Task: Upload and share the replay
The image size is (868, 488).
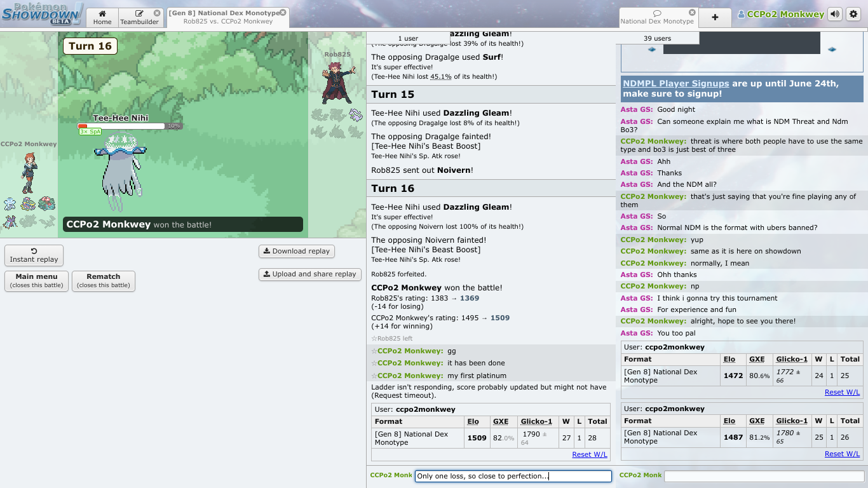Action: tap(310, 274)
